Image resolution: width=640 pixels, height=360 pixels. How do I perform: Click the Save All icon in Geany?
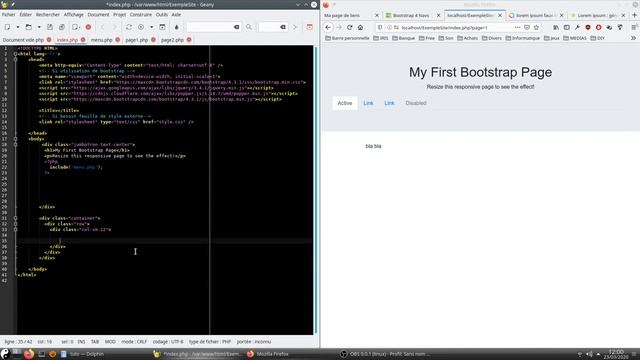click(x=62, y=27)
